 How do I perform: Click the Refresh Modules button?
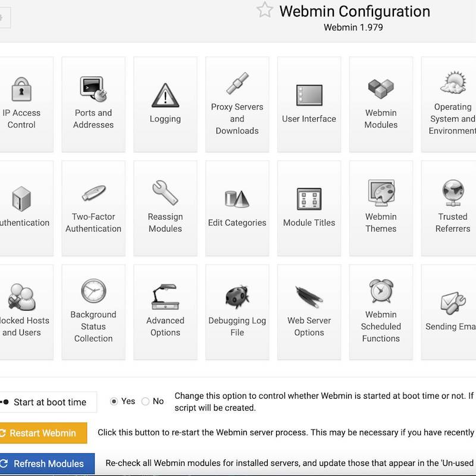pos(47,464)
